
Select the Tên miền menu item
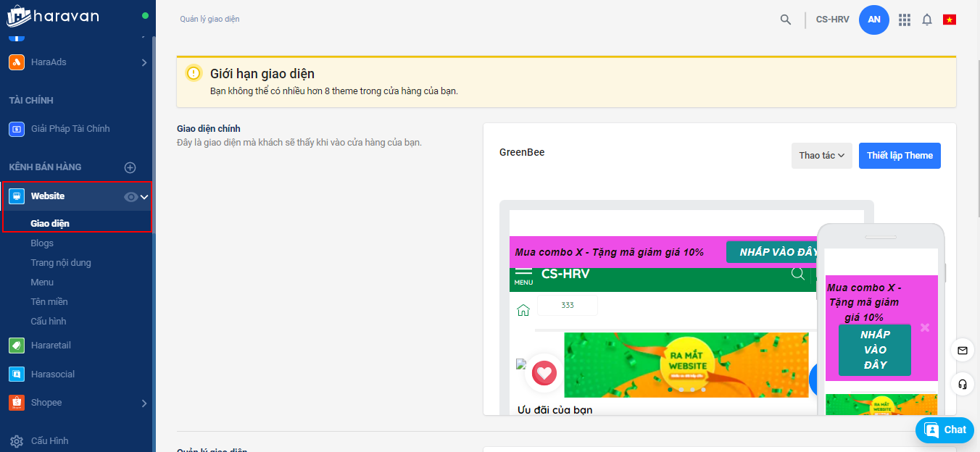[x=49, y=301]
